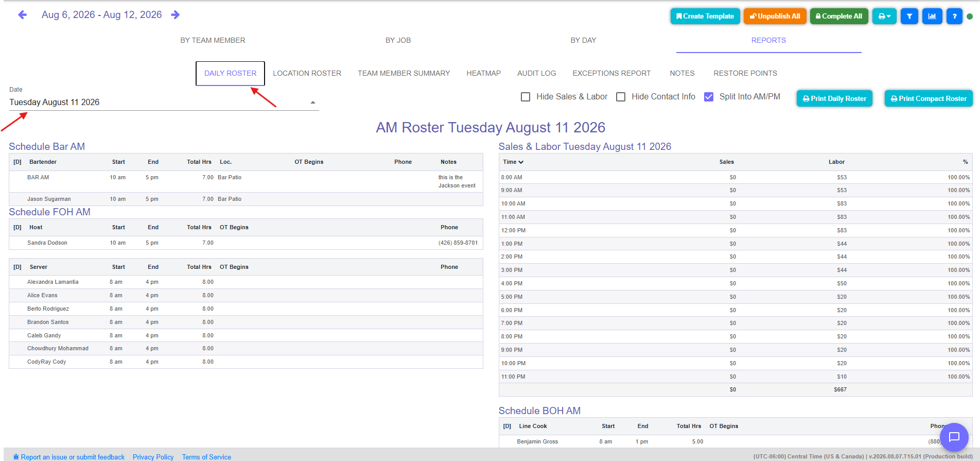Click the BAR AM open shift row
Viewport: 980px width, 461px height.
point(246,181)
